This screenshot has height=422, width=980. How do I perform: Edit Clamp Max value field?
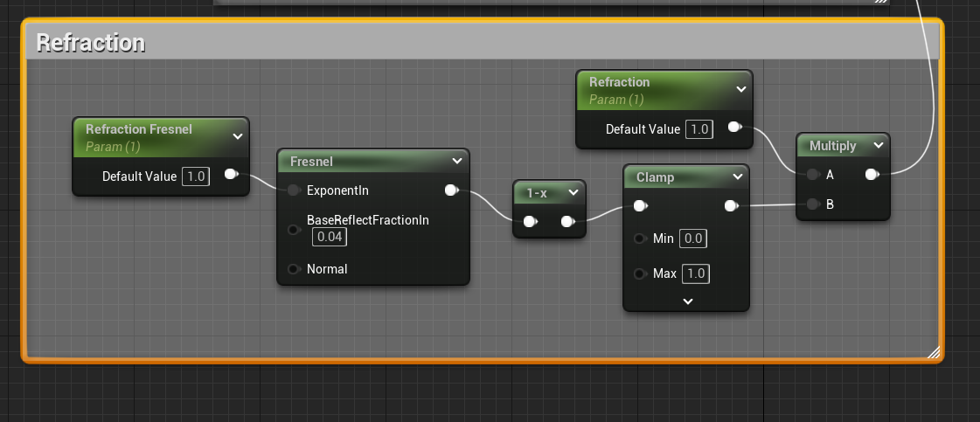(x=696, y=273)
